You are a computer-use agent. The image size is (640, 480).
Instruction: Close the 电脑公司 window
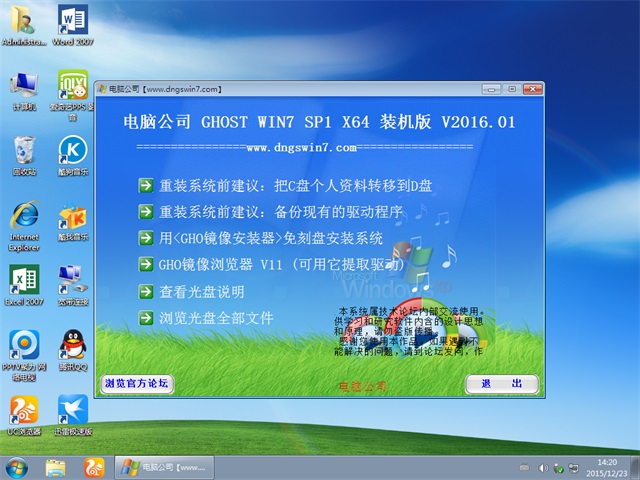point(533,89)
